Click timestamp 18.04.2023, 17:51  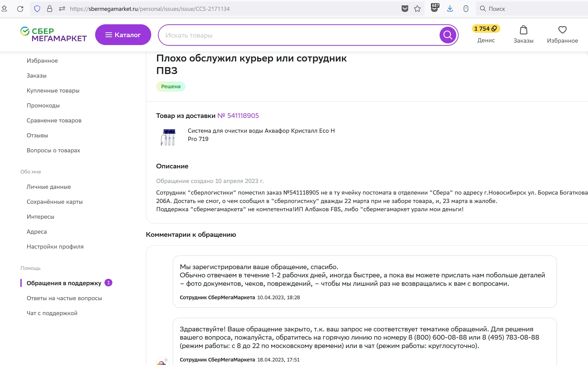point(278,360)
